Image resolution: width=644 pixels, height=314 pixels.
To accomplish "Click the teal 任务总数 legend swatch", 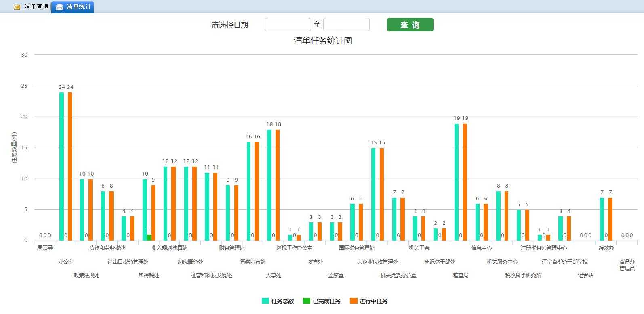I will pos(265,301).
